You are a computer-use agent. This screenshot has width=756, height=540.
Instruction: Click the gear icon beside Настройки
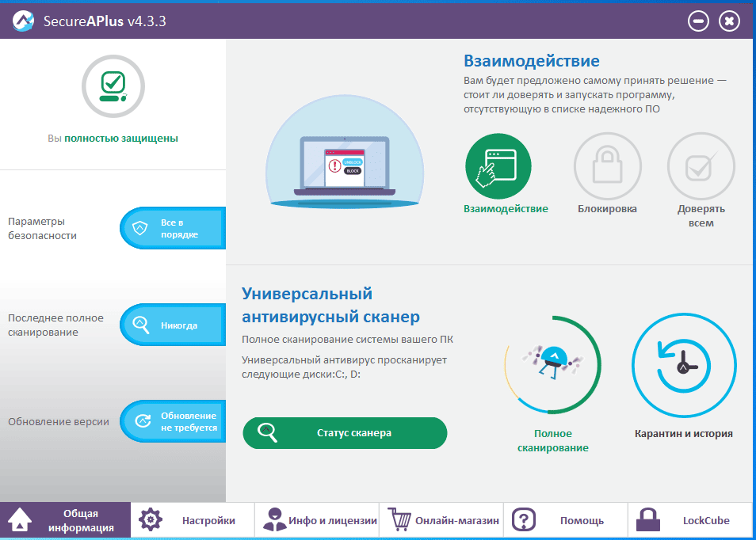pos(151,519)
